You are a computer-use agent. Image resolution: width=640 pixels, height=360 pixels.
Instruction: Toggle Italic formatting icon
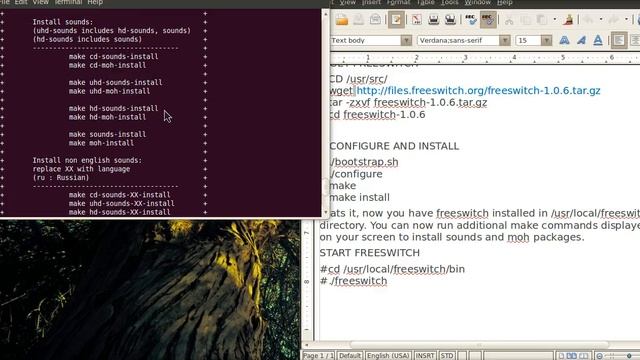581,40
